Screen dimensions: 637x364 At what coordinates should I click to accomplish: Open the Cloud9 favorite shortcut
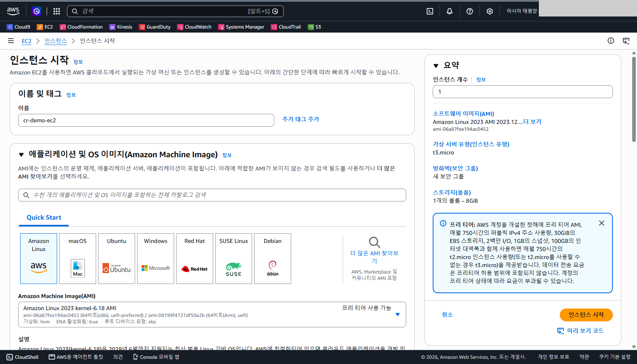click(18, 27)
